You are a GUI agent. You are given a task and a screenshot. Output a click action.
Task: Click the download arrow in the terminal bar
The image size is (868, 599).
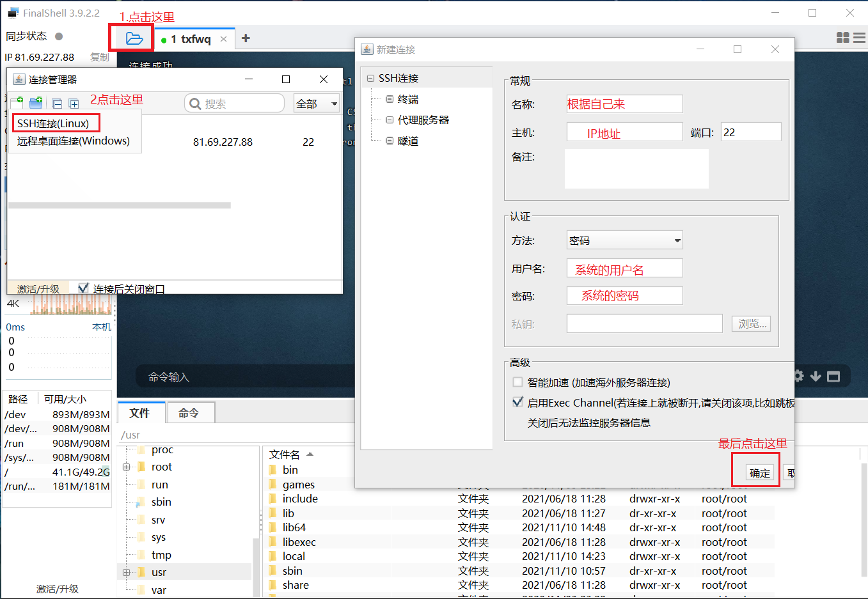point(816,377)
